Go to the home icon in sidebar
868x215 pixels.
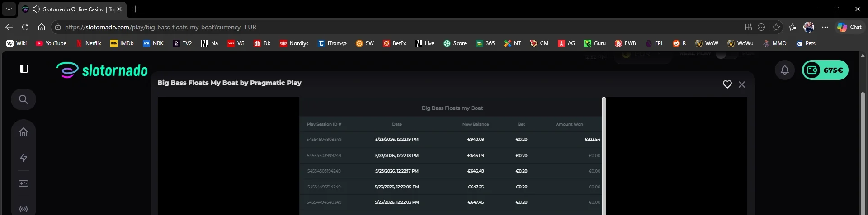[24, 132]
